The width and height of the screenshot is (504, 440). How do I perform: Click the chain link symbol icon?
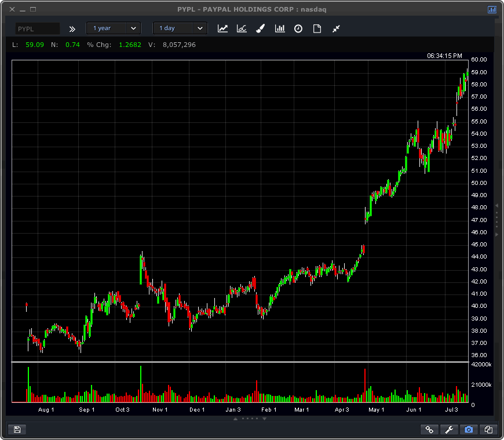pyautogui.click(x=429, y=430)
